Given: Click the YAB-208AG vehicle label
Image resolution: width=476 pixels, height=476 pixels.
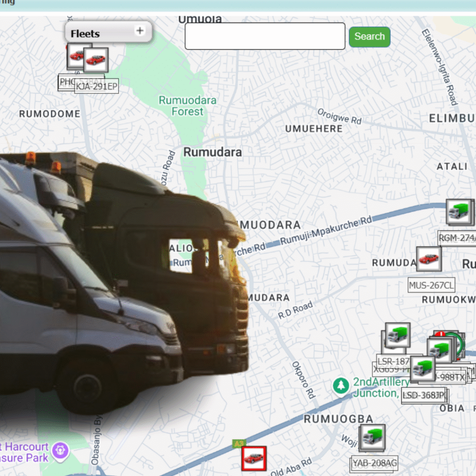Looking at the screenshot, I should [x=374, y=463].
